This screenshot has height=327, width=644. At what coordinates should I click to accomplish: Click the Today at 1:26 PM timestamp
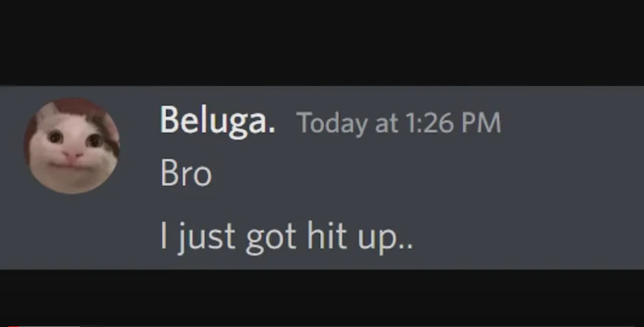pos(399,123)
